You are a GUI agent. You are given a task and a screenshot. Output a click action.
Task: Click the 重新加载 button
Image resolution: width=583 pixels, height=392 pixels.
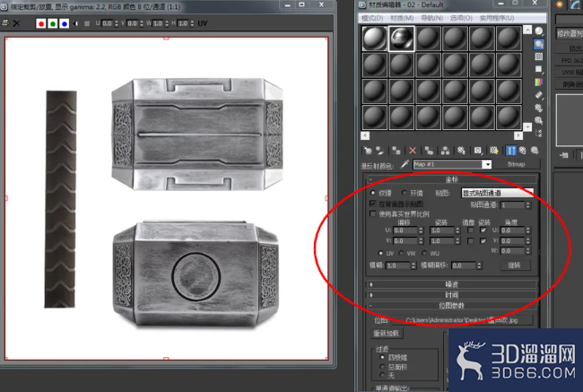pyautogui.click(x=386, y=333)
